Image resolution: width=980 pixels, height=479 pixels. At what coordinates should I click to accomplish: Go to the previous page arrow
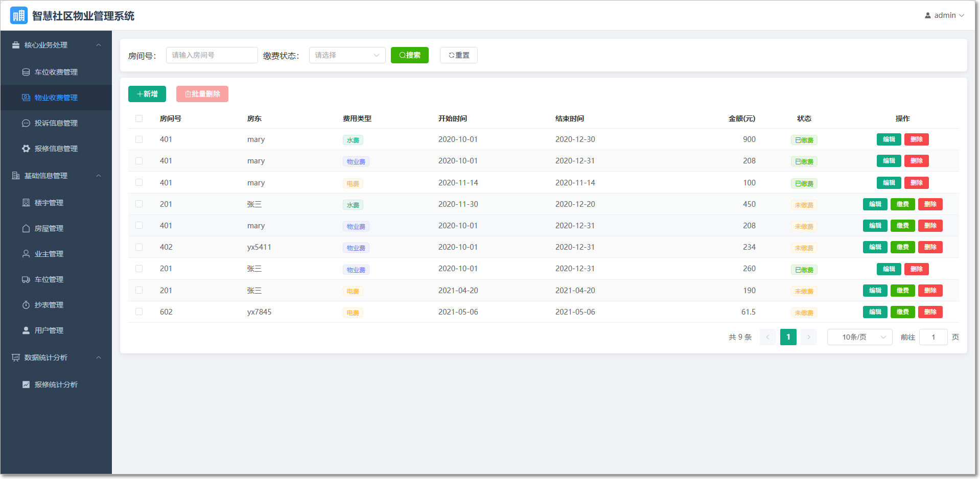point(767,337)
